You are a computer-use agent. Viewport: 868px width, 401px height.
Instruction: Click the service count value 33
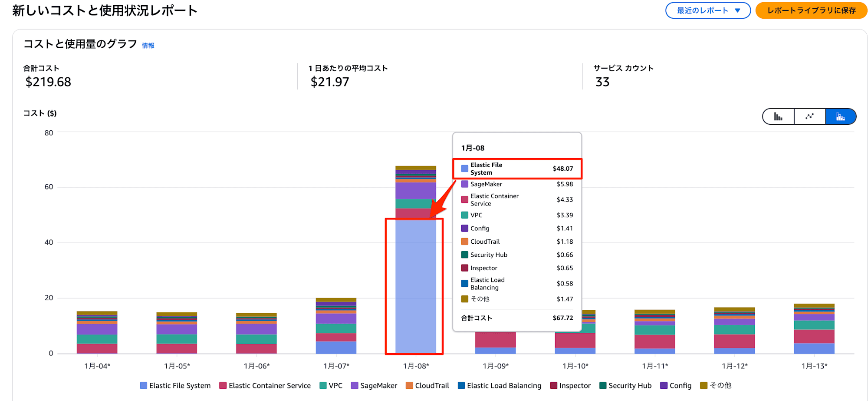pyautogui.click(x=602, y=82)
